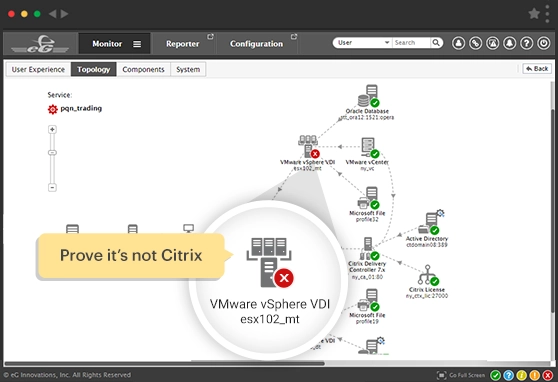Click the link chain toolbar icon
The height and width of the screenshot is (382, 558).
tap(475, 43)
